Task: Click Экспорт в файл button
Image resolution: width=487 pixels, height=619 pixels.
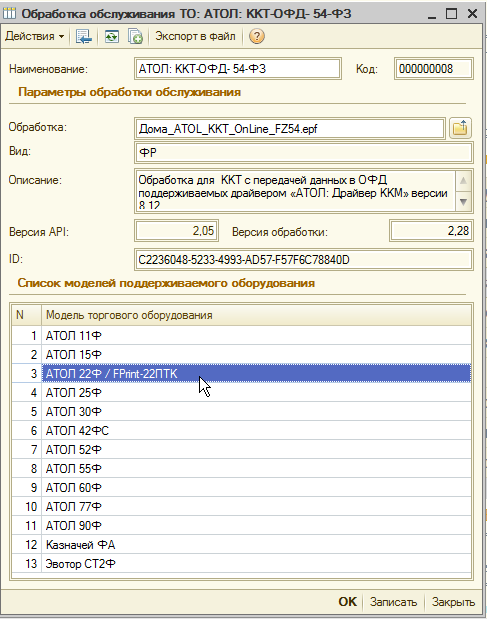Action: tap(195, 36)
